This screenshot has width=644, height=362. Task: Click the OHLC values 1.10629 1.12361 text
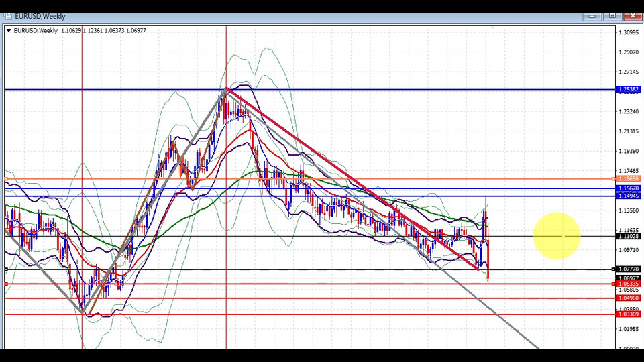coord(81,30)
